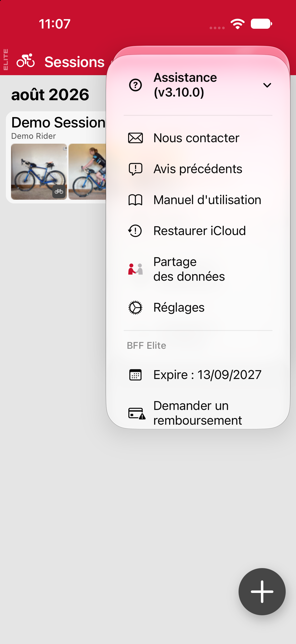
Task: Click the BFF Elite section label
Action: (146, 346)
